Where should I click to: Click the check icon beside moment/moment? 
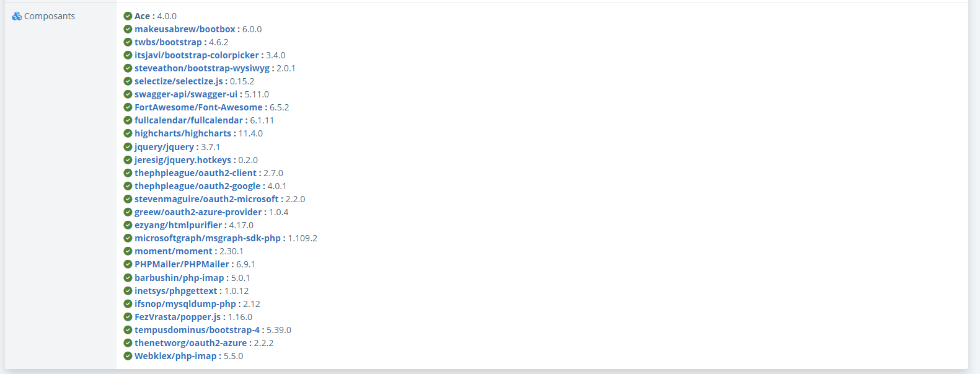(x=128, y=251)
